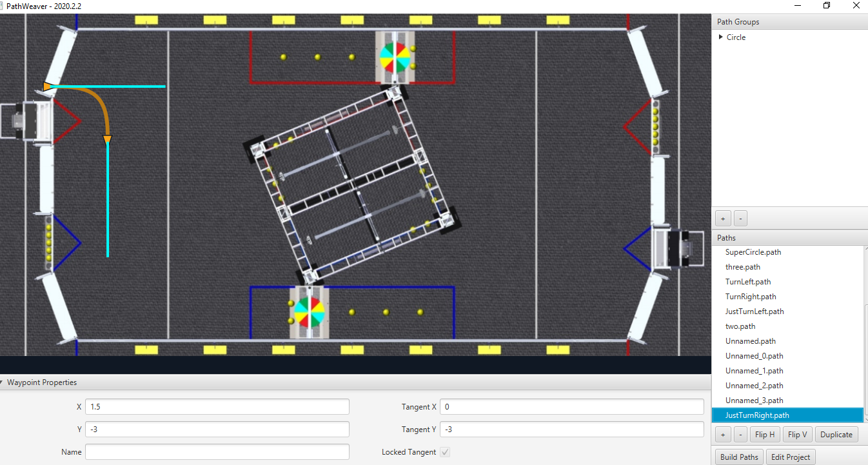The image size is (868, 465).
Task: Click the top color wheel control panel
Action: pyautogui.click(x=395, y=56)
